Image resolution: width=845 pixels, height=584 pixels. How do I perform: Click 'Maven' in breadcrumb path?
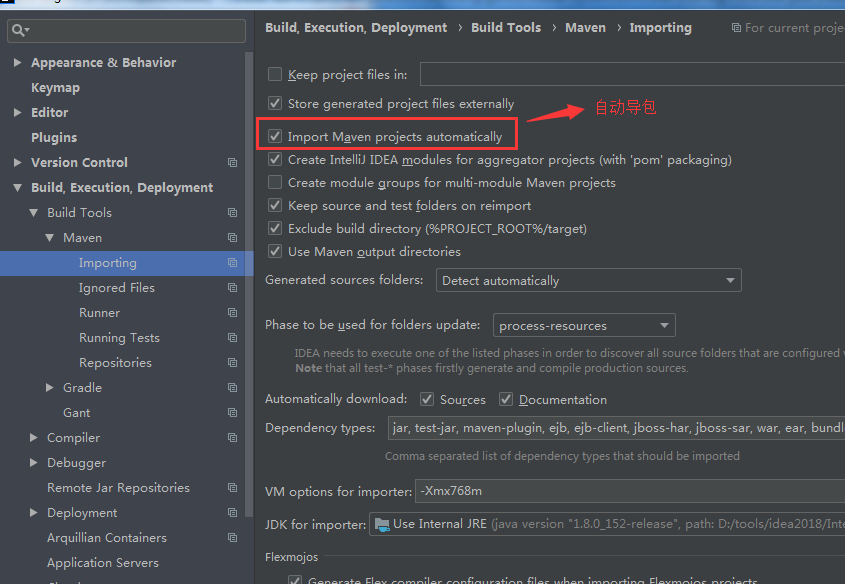pos(585,27)
